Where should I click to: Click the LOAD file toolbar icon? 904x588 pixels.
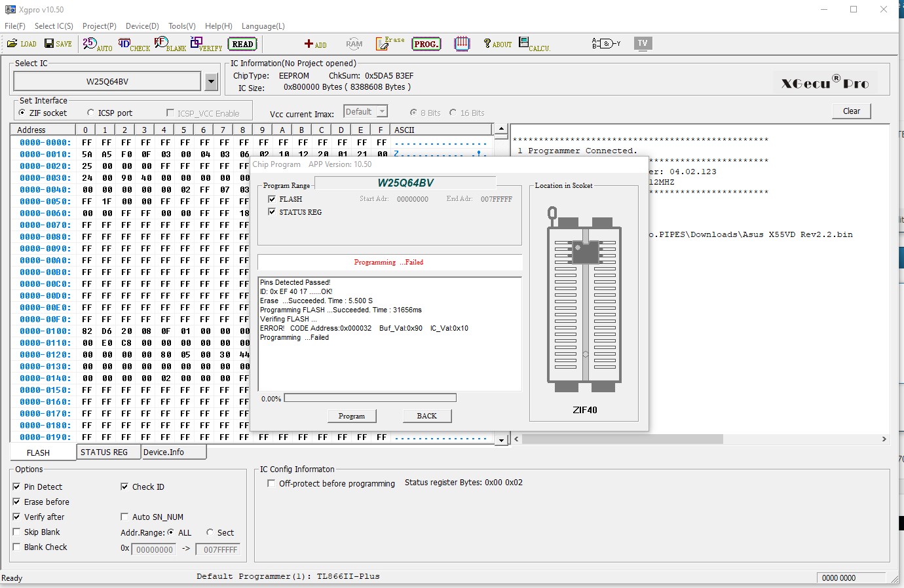click(x=22, y=44)
